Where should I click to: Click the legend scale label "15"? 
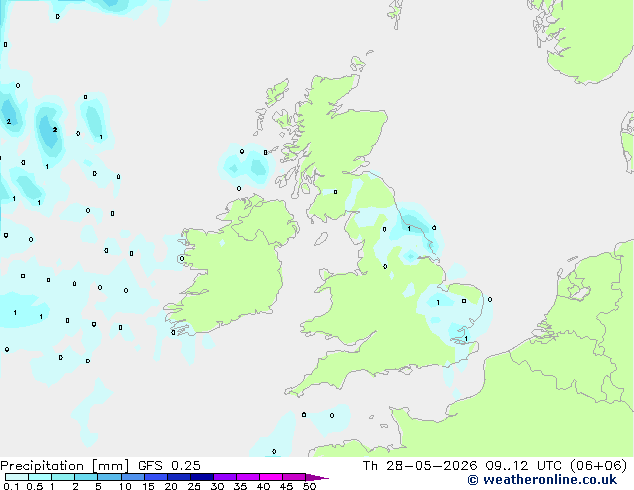point(148,486)
